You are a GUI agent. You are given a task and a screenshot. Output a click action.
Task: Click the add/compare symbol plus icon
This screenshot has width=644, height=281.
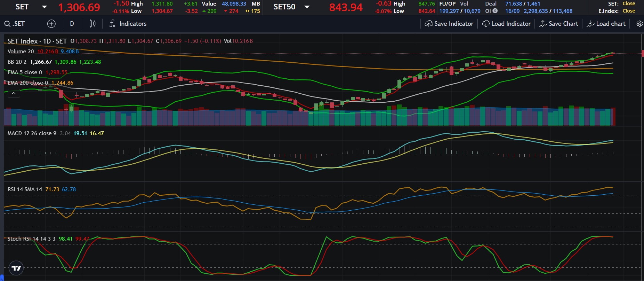pyautogui.click(x=51, y=24)
